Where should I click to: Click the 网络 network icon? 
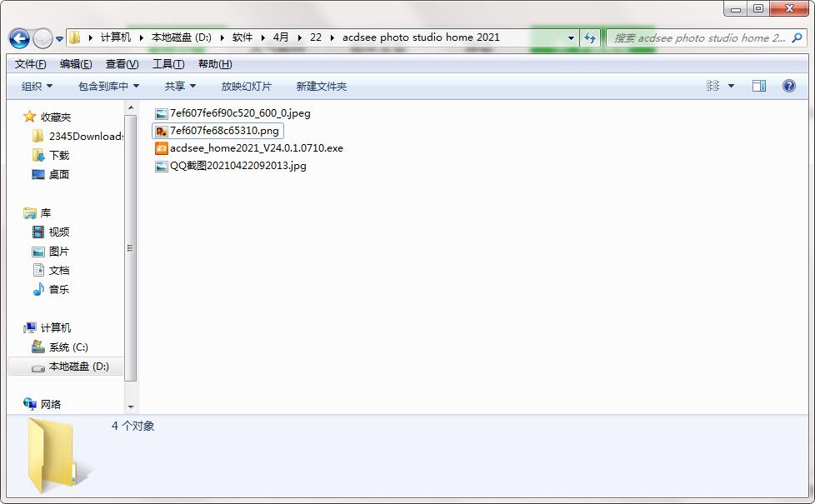pos(30,404)
